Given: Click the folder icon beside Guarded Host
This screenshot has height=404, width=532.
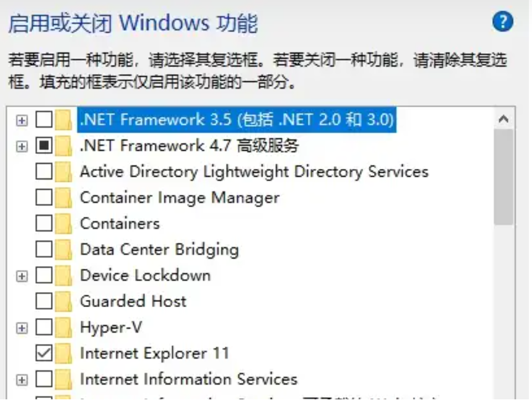Looking at the screenshot, I should (x=64, y=301).
